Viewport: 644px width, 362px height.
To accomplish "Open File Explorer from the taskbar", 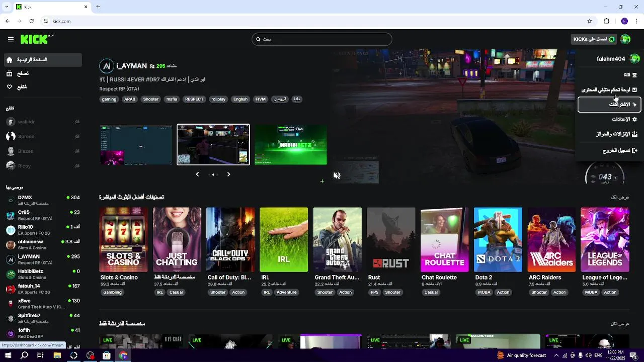I will coord(57,355).
